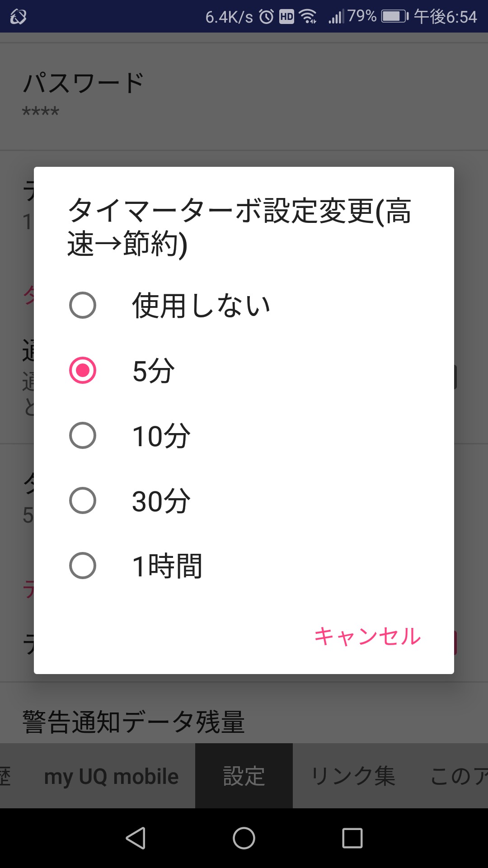488x868 pixels.
Task: Tap the battery status icon
Action: point(394,17)
